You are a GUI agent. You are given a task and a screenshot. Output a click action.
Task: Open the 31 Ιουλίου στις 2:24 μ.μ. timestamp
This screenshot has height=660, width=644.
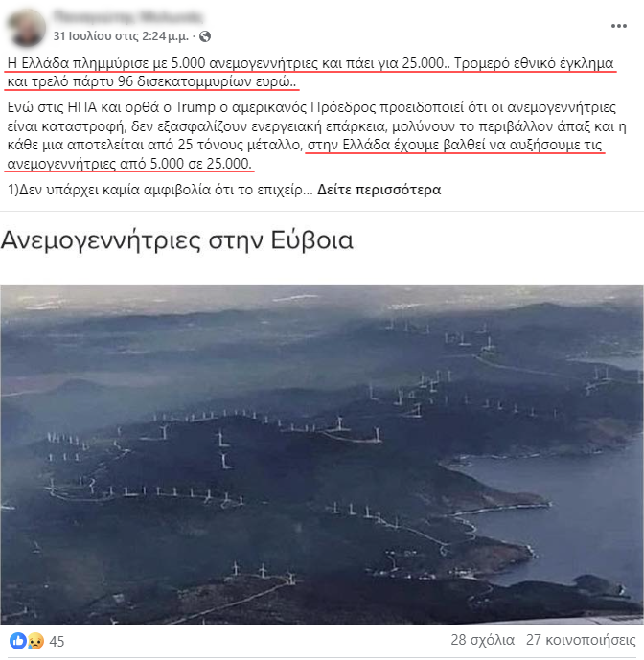[121, 36]
